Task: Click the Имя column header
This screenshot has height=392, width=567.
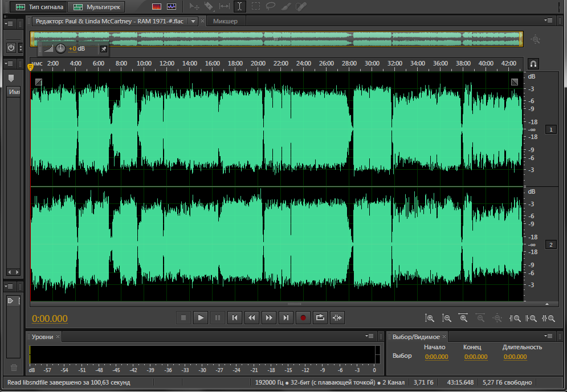Action: pos(14,92)
